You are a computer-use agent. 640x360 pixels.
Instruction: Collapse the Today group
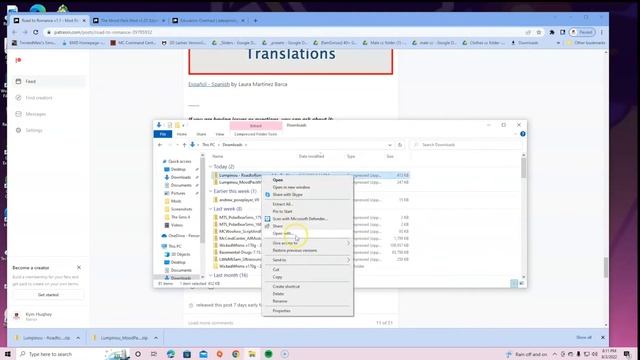click(x=211, y=167)
